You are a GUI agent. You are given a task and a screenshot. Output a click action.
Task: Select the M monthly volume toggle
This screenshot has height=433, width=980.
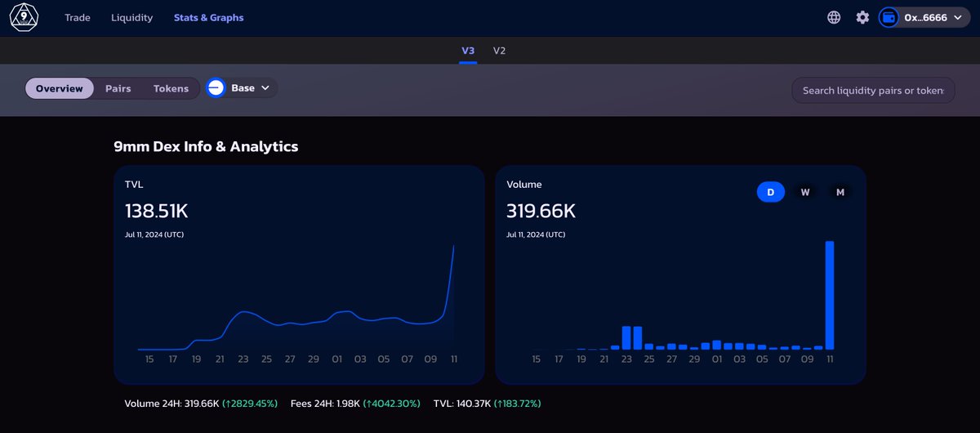click(x=840, y=192)
